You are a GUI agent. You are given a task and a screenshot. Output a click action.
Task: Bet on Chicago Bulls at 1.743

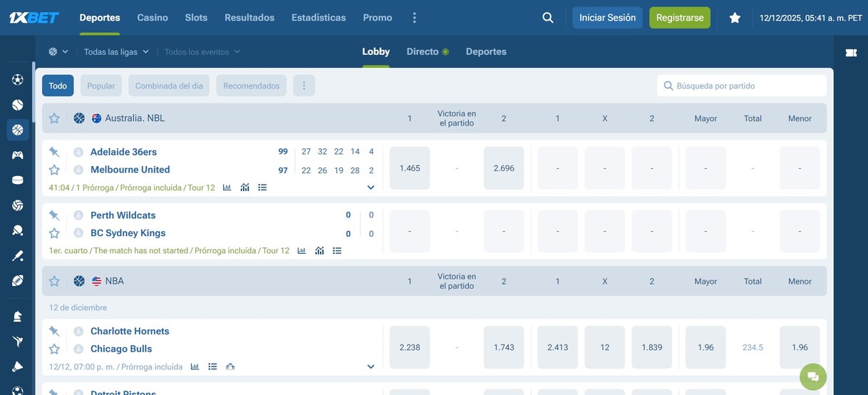(x=504, y=347)
